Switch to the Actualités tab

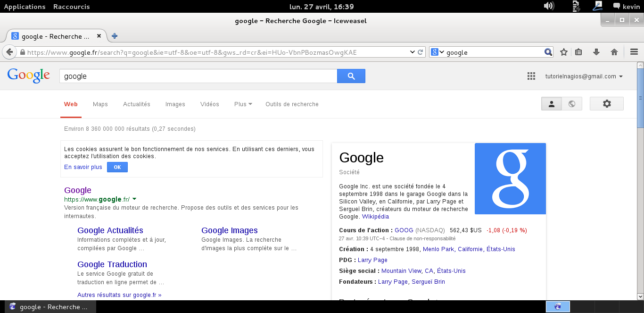pos(137,104)
